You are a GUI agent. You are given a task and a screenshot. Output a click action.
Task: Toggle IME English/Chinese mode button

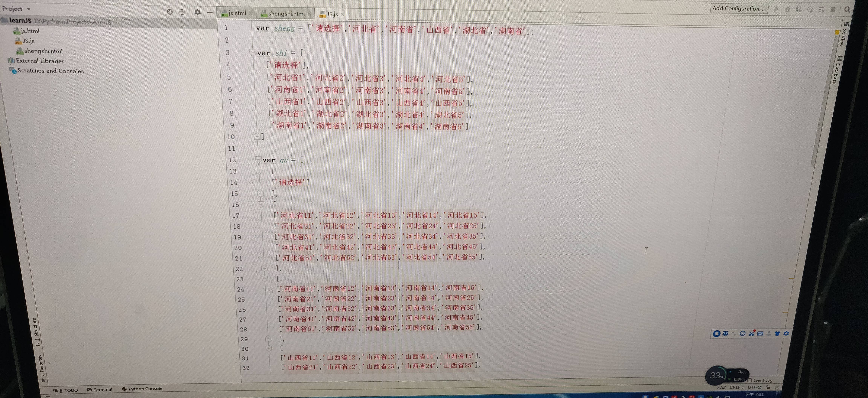[725, 333]
